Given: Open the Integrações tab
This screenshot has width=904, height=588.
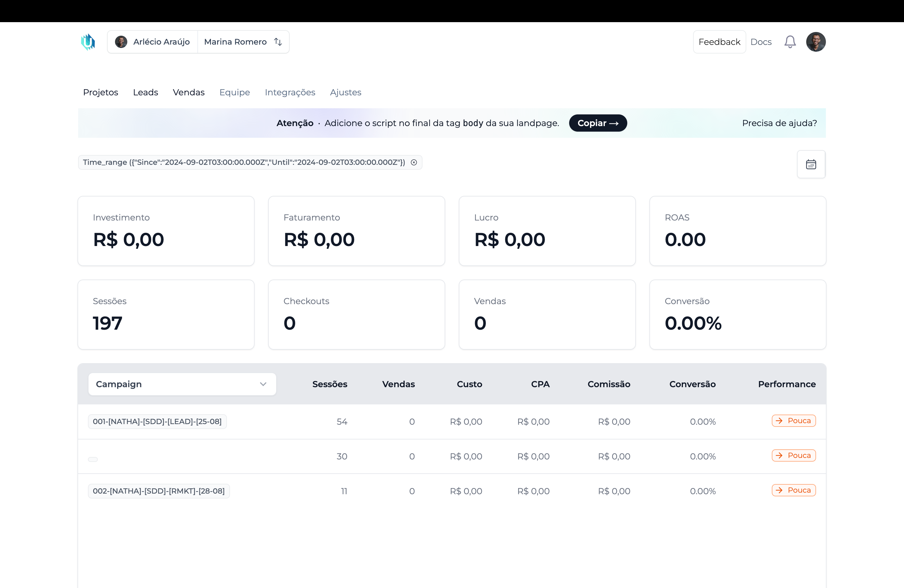Looking at the screenshot, I should 290,92.
